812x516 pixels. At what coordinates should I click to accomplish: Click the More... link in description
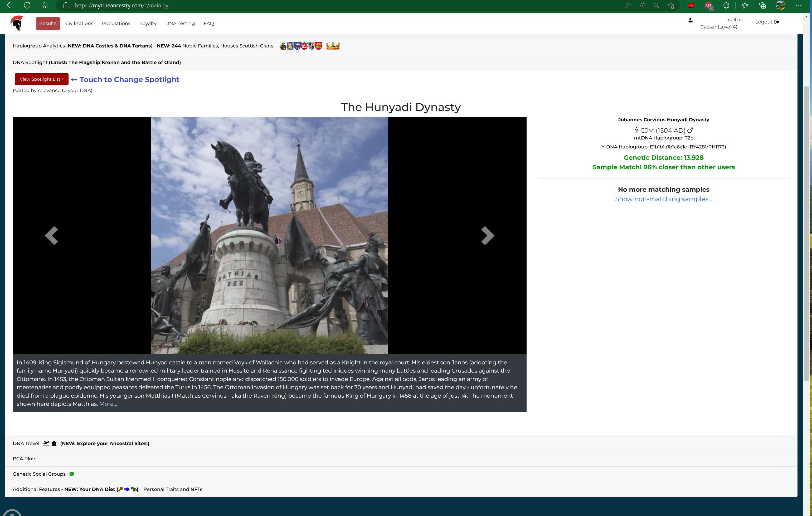click(x=108, y=404)
